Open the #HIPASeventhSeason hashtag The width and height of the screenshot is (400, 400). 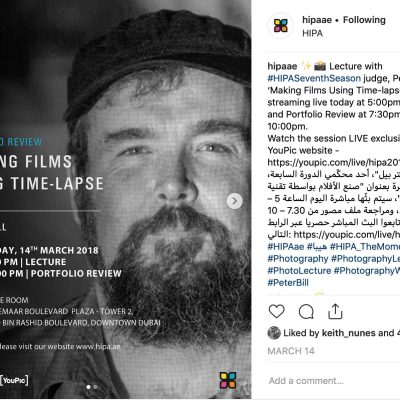coord(314,78)
